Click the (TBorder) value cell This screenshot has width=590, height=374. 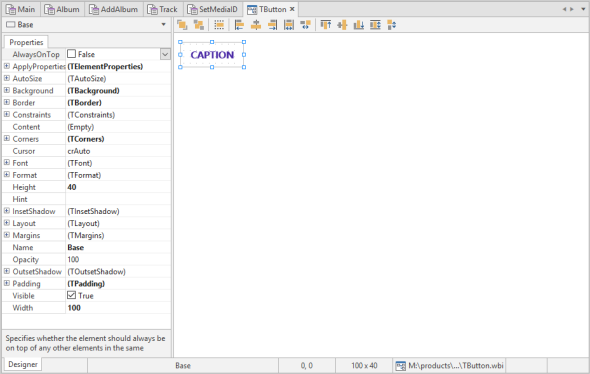tap(118, 103)
